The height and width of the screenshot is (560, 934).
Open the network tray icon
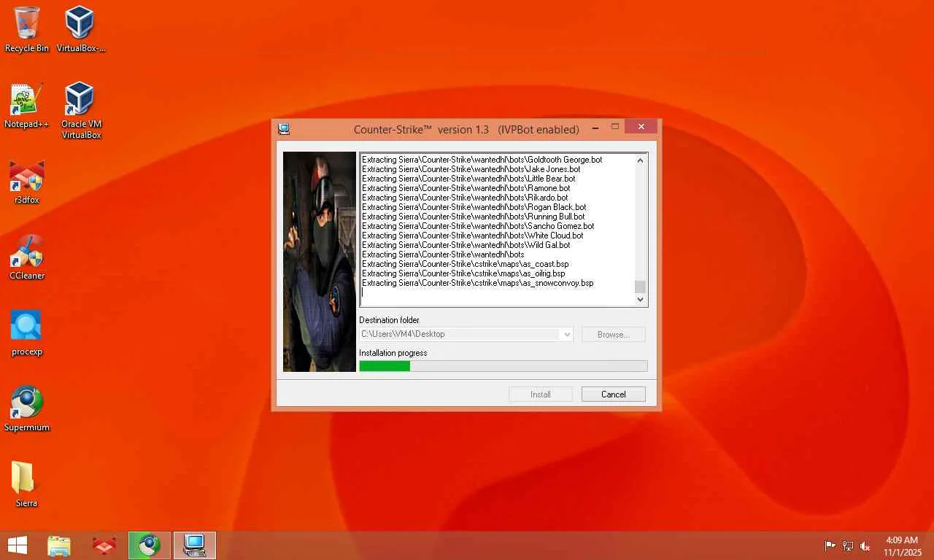pos(848,546)
